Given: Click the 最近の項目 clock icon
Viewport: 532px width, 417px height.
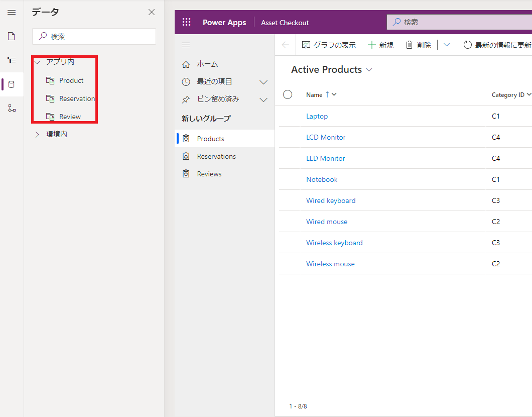Looking at the screenshot, I should point(186,82).
